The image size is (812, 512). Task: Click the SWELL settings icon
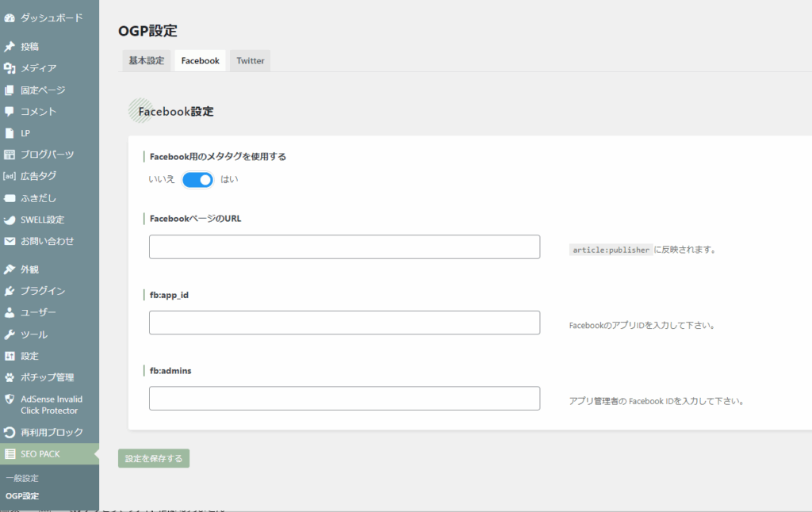click(x=10, y=220)
